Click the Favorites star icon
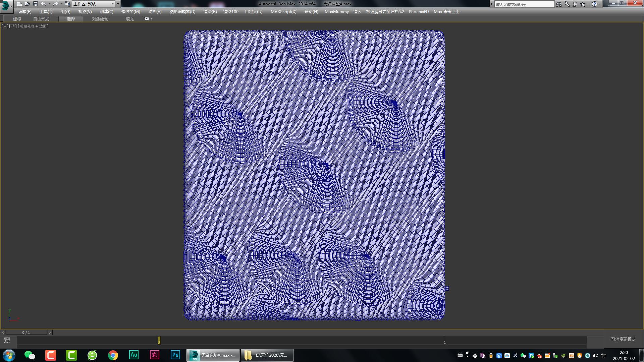This screenshot has width=644, height=362. tap(583, 4)
